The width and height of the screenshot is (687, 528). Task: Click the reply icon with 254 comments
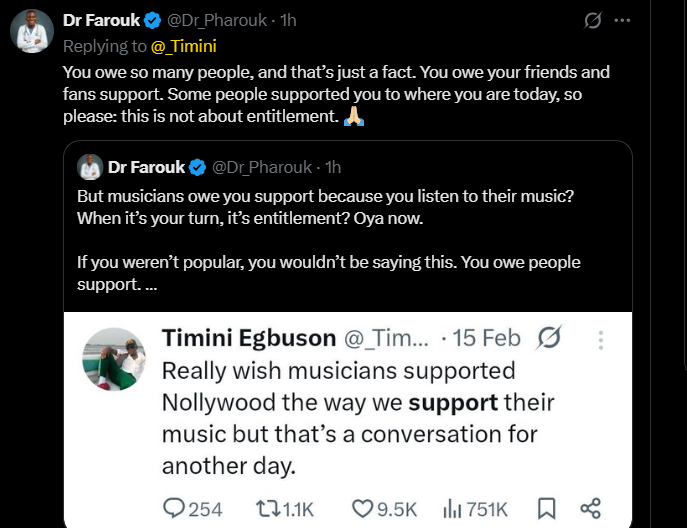176,509
